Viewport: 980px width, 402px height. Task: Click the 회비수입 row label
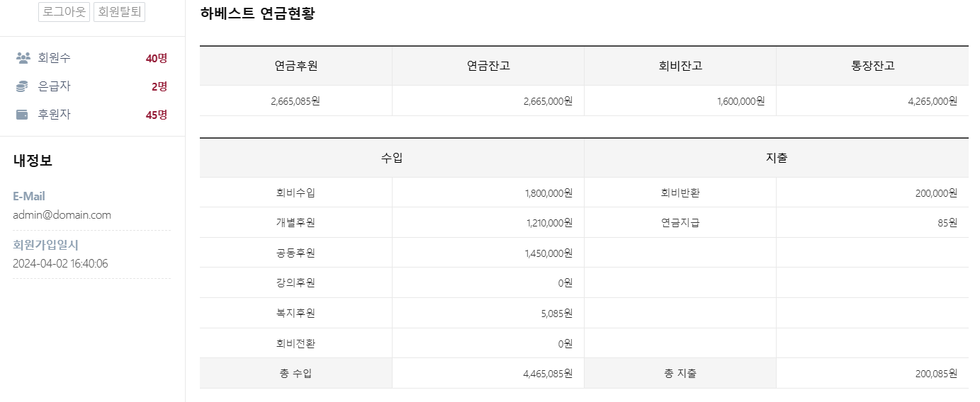point(295,193)
